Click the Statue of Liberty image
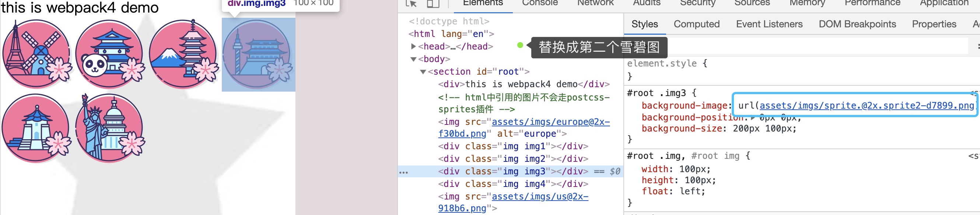 point(110,128)
